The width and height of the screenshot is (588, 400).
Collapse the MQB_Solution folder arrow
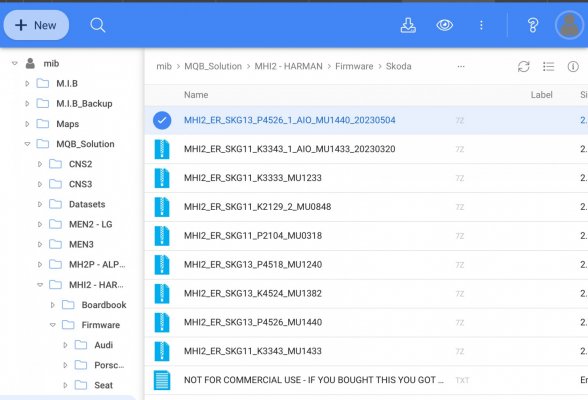[x=27, y=144]
